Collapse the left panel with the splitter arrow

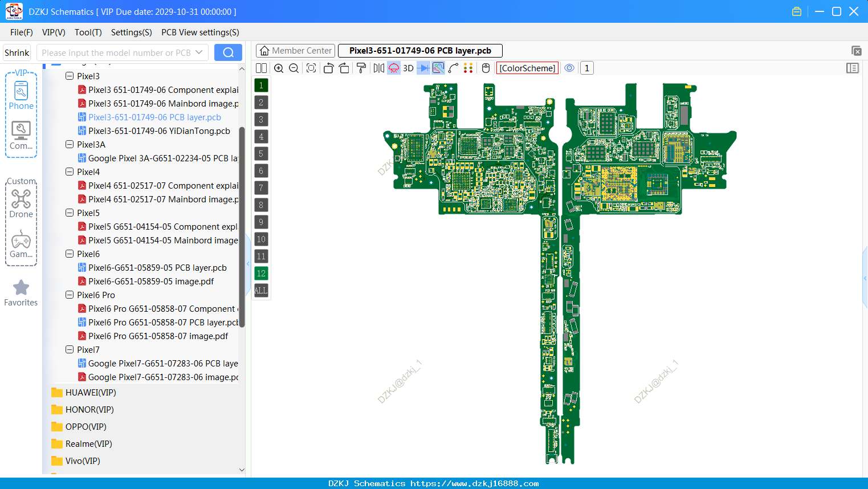click(x=248, y=263)
